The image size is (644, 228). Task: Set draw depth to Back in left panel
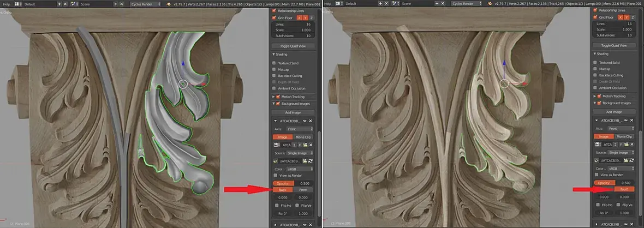283,190
